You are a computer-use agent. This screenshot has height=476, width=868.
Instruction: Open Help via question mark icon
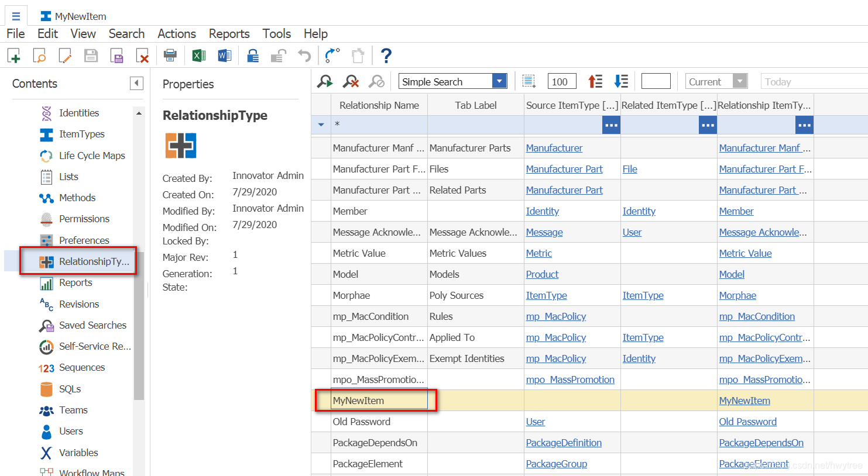[386, 56]
